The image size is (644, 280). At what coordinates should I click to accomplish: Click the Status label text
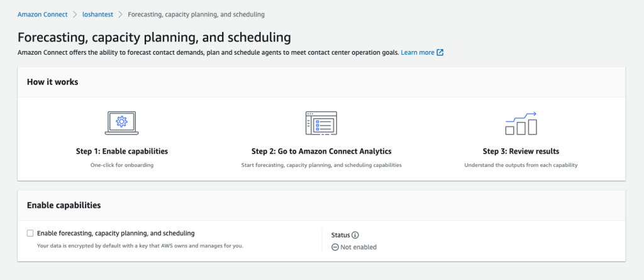[340, 235]
